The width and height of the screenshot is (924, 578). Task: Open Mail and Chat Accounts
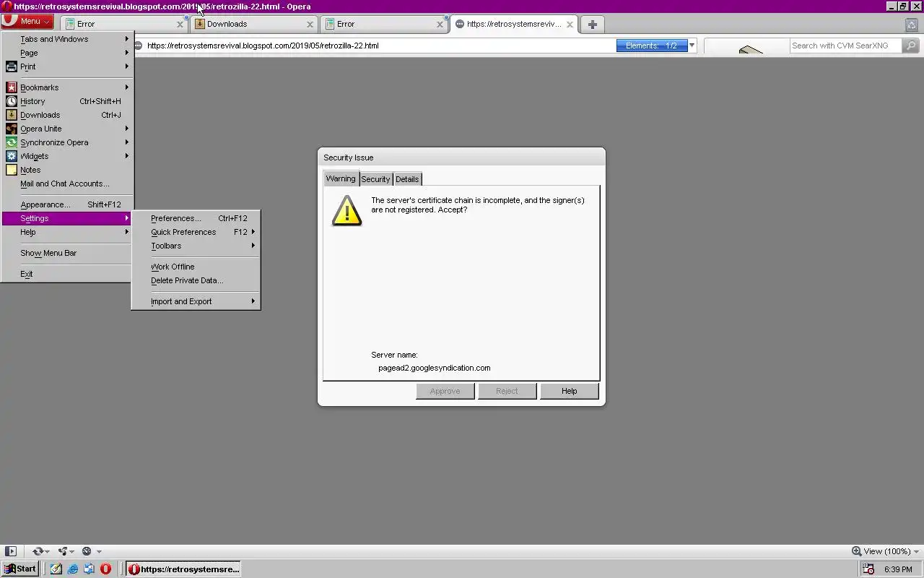(66, 184)
